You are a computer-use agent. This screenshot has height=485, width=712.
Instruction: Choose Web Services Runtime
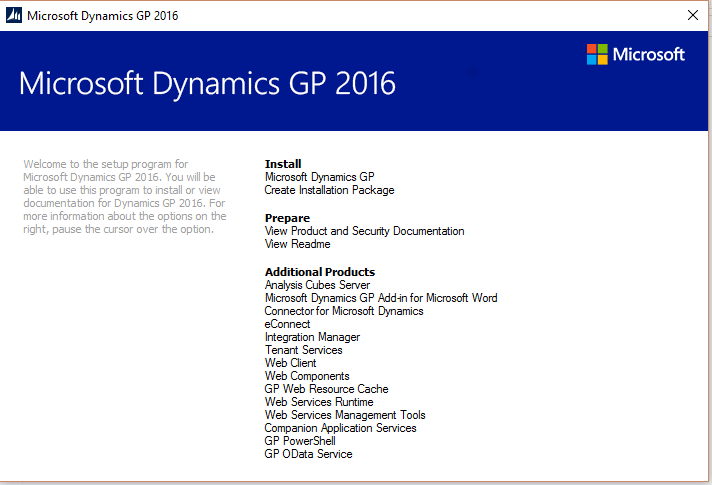point(319,402)
